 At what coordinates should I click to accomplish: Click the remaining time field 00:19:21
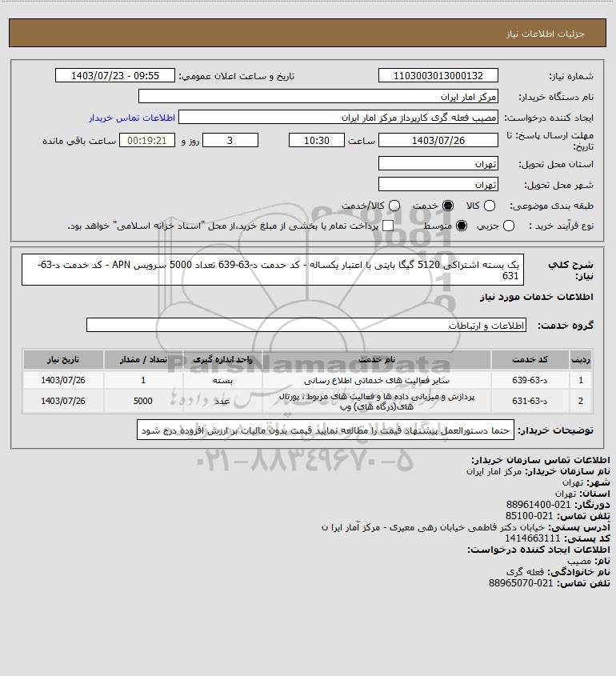coord(147,140)
